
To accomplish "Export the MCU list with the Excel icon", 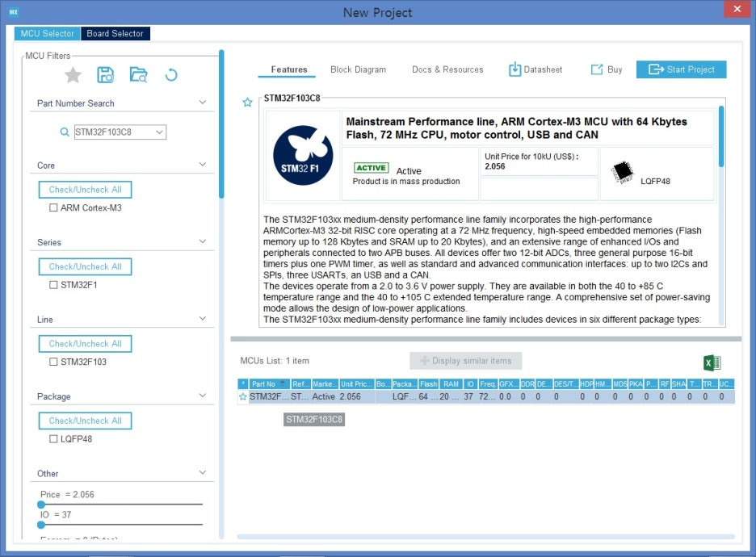I will point(712,362).
